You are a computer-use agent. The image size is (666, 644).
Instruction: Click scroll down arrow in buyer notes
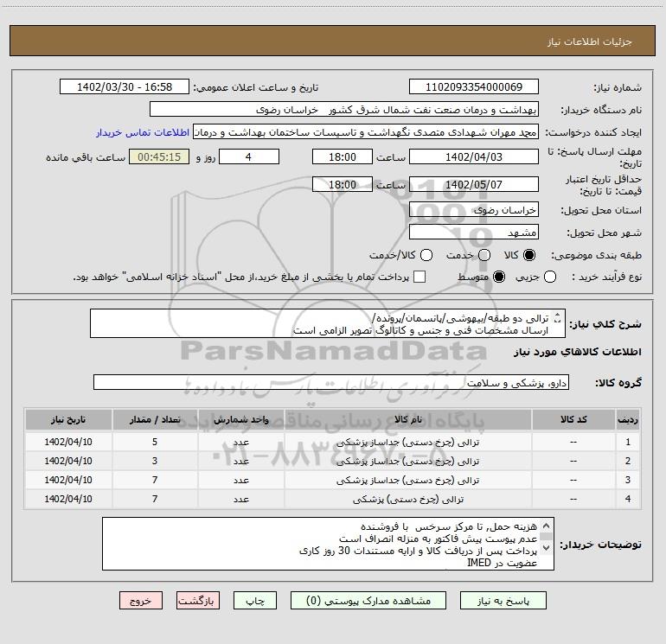click(547, 548)
